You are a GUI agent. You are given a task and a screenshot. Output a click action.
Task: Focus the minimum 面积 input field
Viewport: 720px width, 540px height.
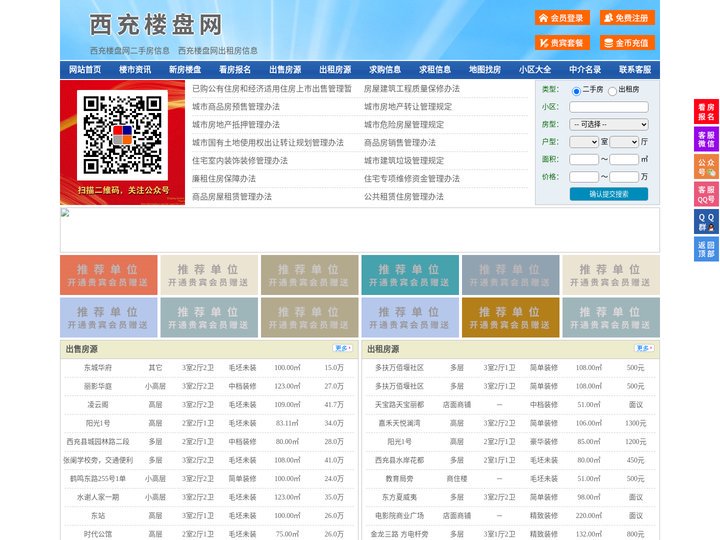pos(584,159)
